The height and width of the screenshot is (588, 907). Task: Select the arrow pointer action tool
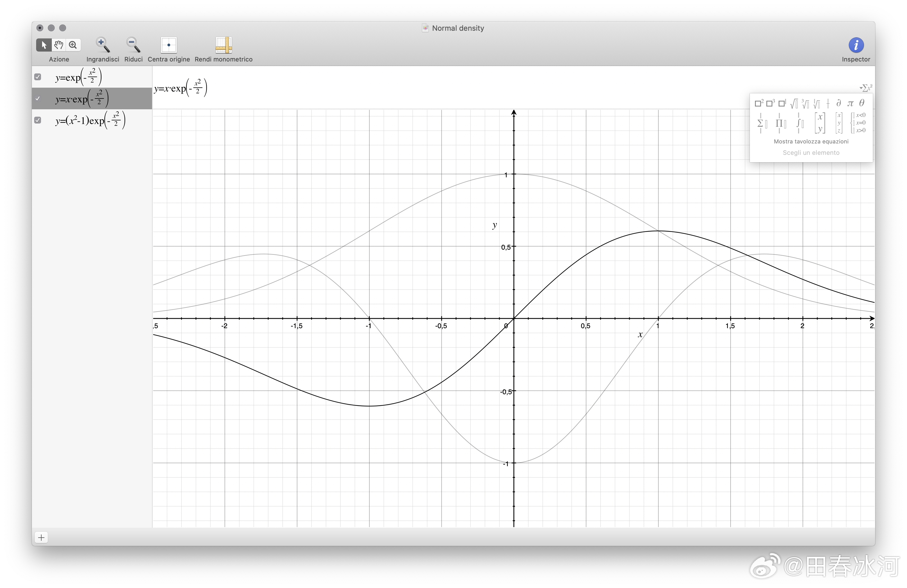pos(44,45)
